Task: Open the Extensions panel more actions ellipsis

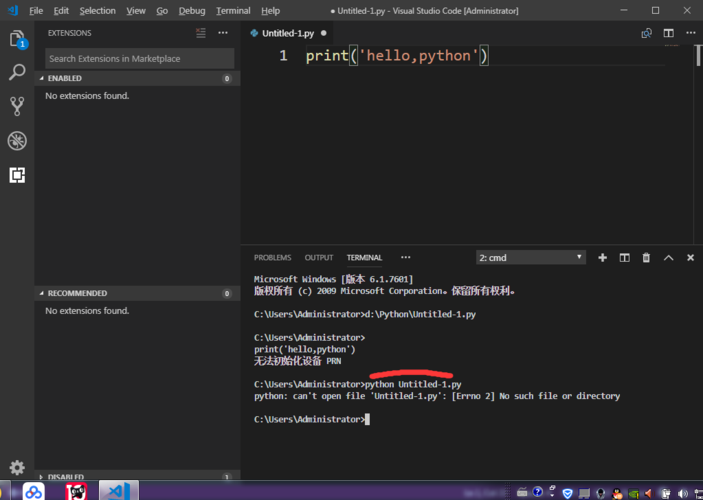Action: coord(223,33)
